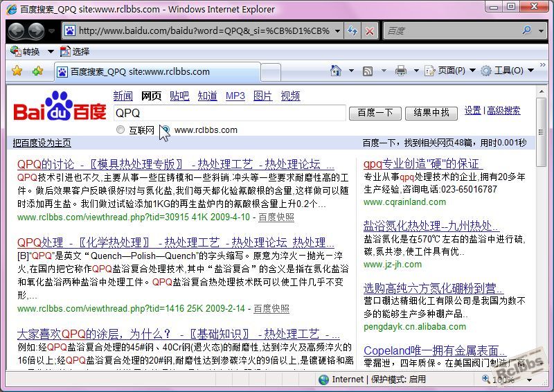Open ad Copeland唯一拥有金属表面

tap(435, 350)
